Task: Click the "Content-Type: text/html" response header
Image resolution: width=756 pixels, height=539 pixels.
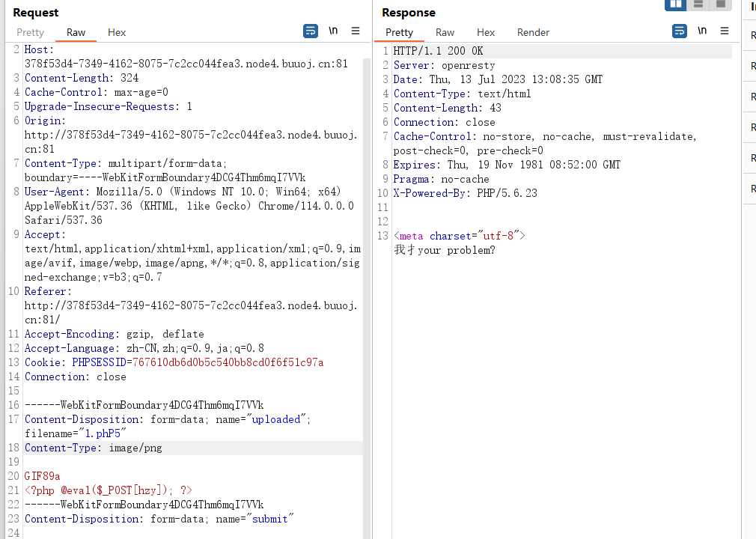Action: [x=463, y=94]
